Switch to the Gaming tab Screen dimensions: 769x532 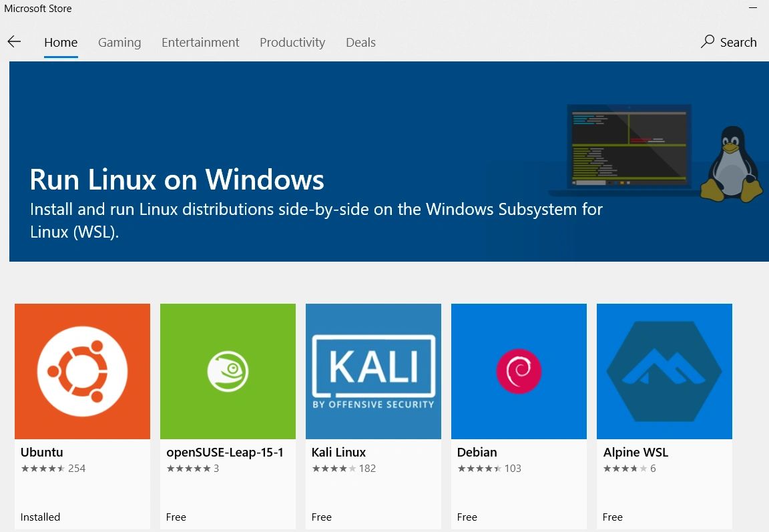[119, 42]
